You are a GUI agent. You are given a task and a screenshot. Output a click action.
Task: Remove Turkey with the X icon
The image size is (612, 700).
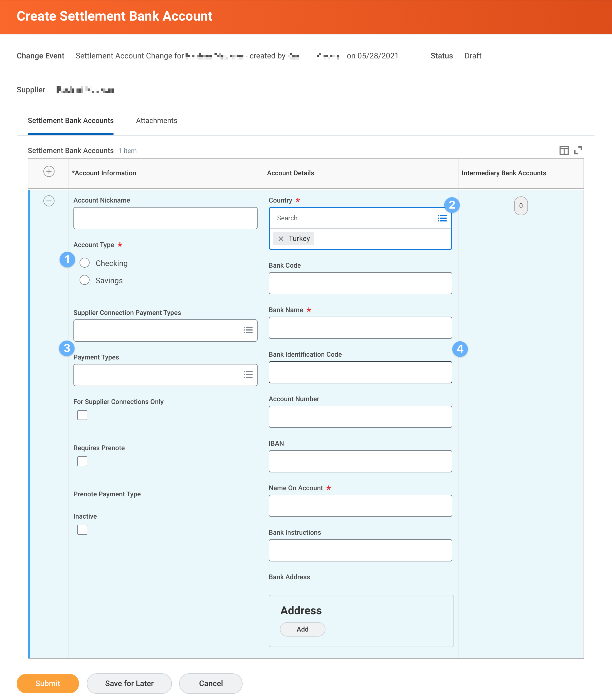[x=281, y=238]
